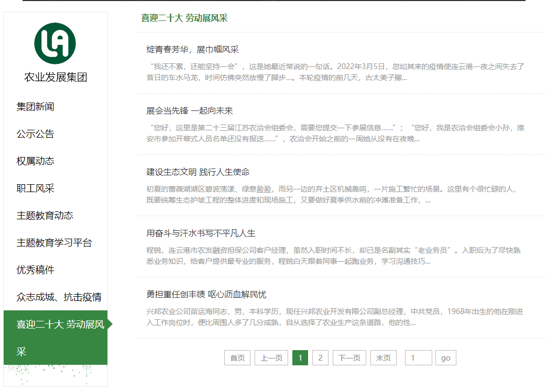Open 主题教育学习平台 in the sidebar

54,243
